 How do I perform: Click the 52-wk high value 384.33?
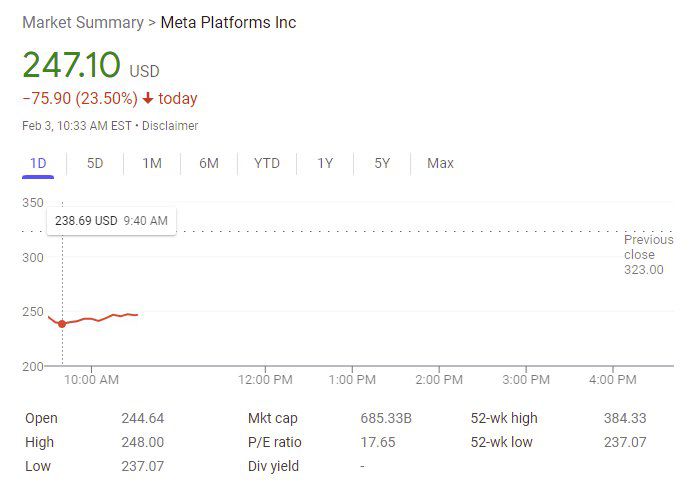(625, 418)
